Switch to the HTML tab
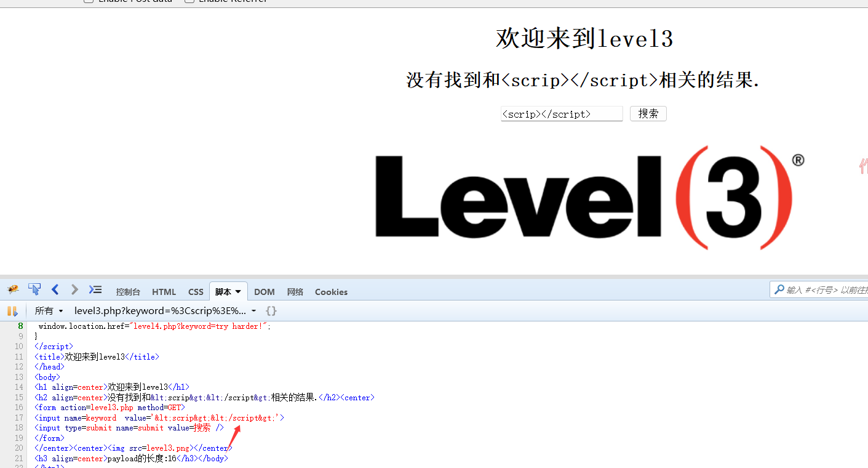 coord(164,292)
